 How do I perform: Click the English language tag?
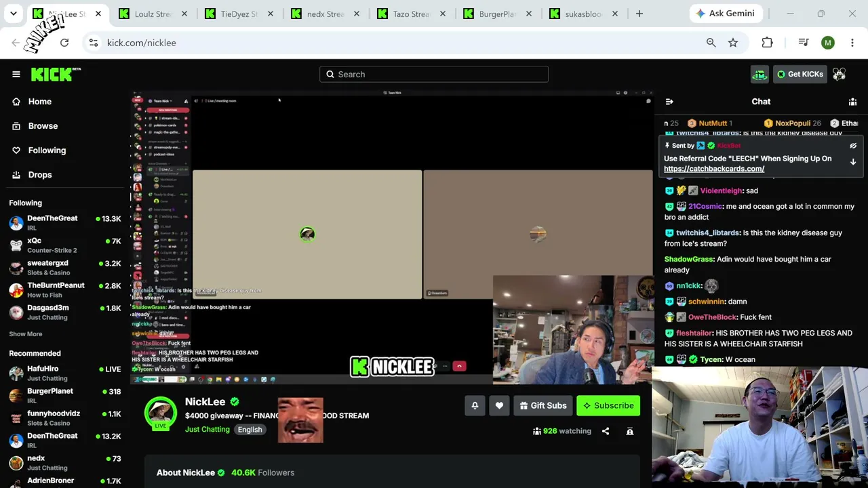(250, 430)
